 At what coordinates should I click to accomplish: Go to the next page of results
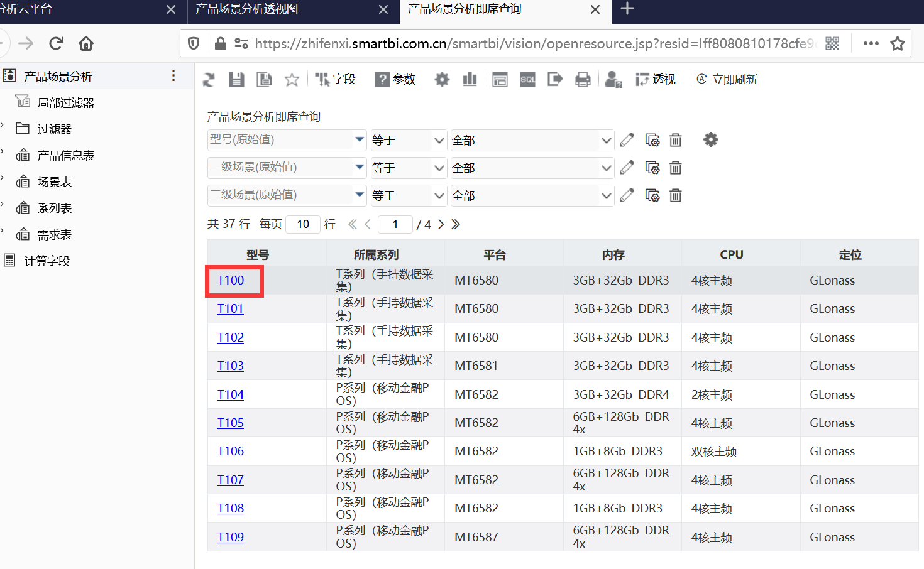click(x=441, y=224)
